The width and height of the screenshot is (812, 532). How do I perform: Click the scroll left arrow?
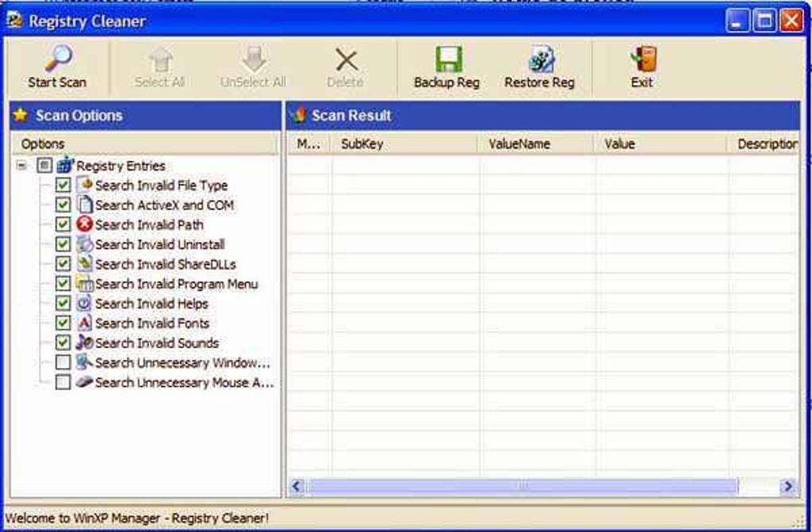pyautogui.click(x=297, y=486)
